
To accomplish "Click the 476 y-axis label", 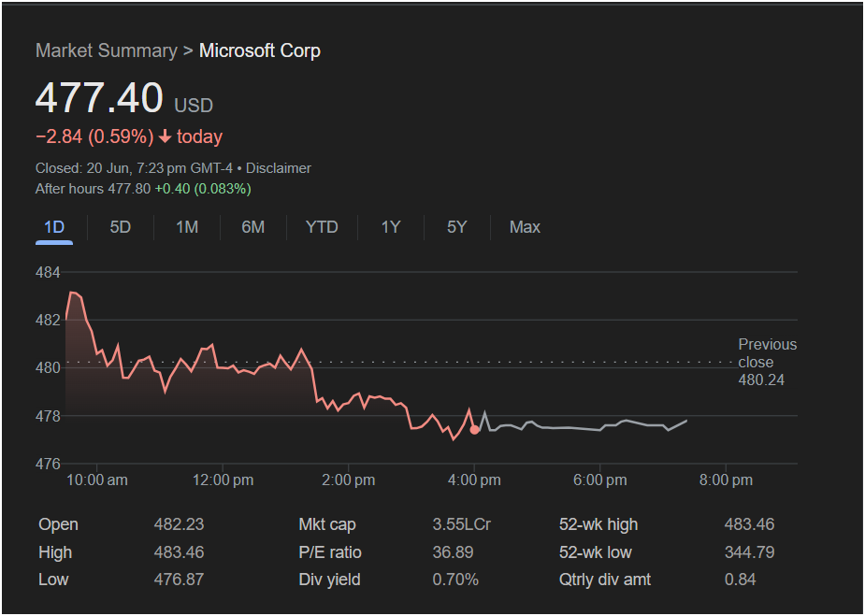I will click(48, 464).
